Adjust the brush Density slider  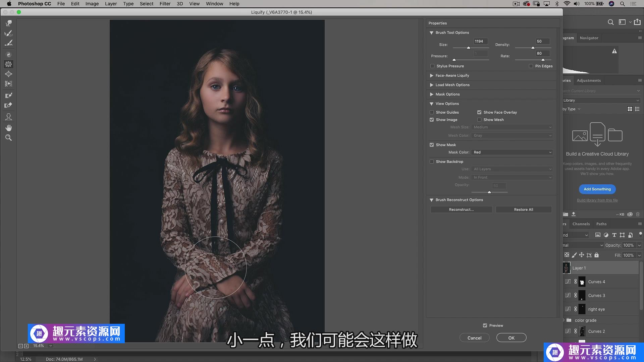pos(533,48)
